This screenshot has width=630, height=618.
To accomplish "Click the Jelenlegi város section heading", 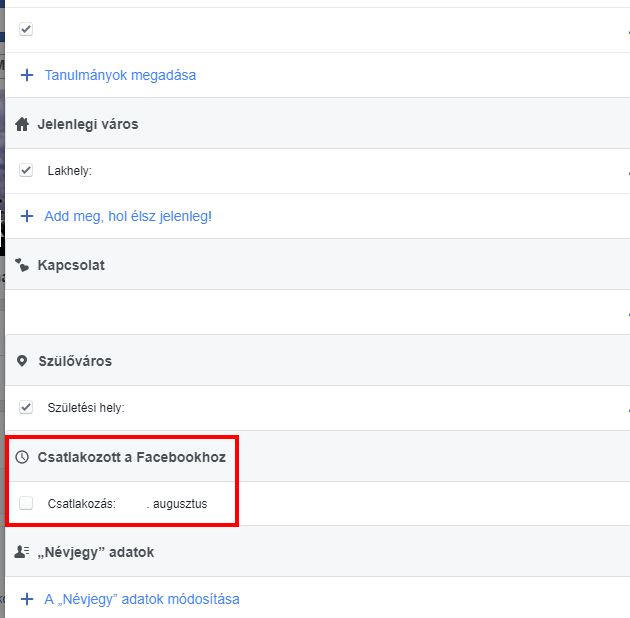I will 88,125.
